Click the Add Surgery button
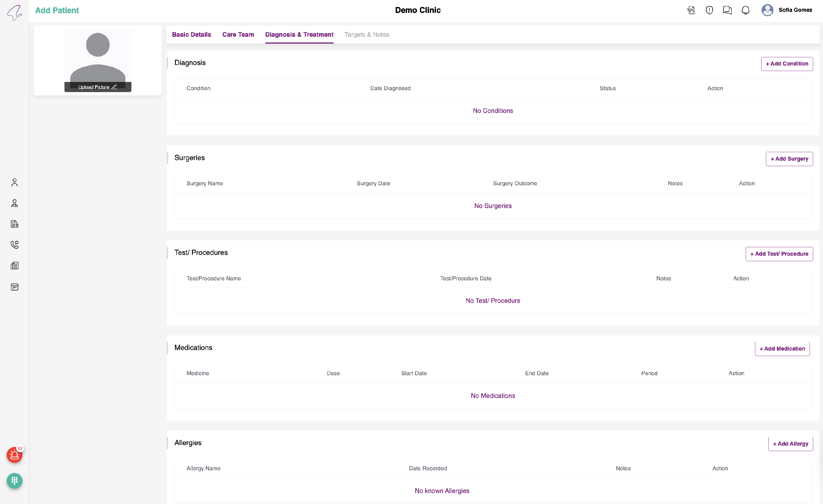Screen dimensions: 823x504 click(789, 159)
